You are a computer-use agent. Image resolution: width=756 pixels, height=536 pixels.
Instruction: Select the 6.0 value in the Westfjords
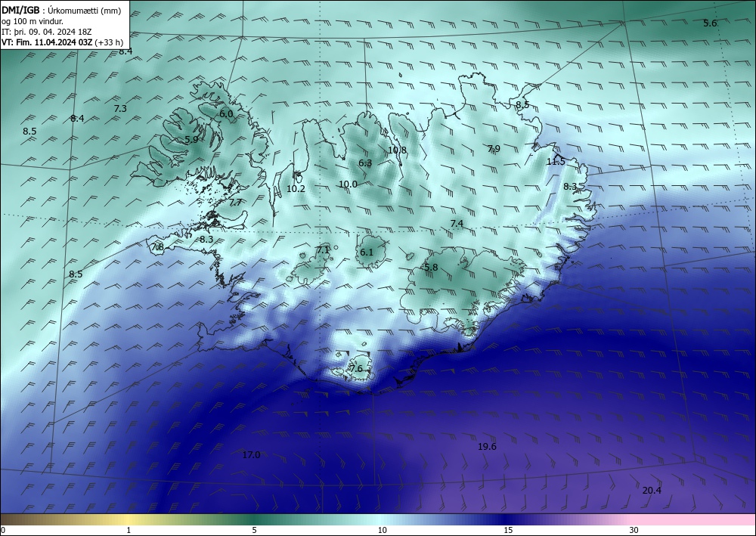[x=226, y=114]
